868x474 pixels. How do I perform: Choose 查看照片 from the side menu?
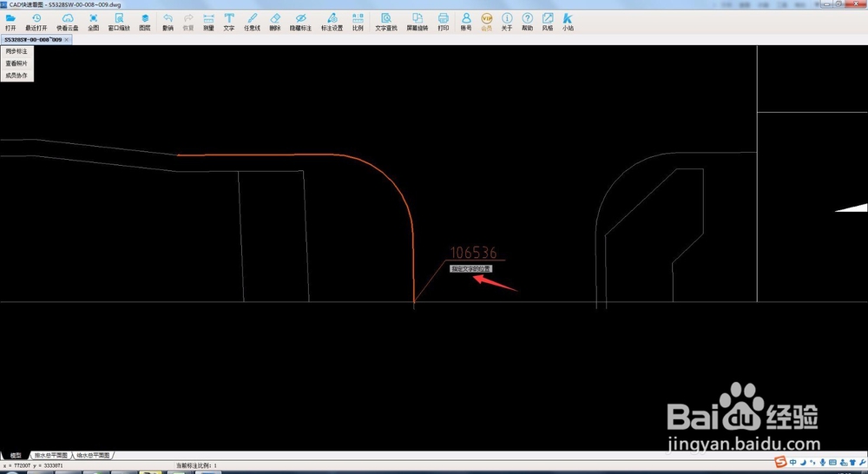(16, 63)
